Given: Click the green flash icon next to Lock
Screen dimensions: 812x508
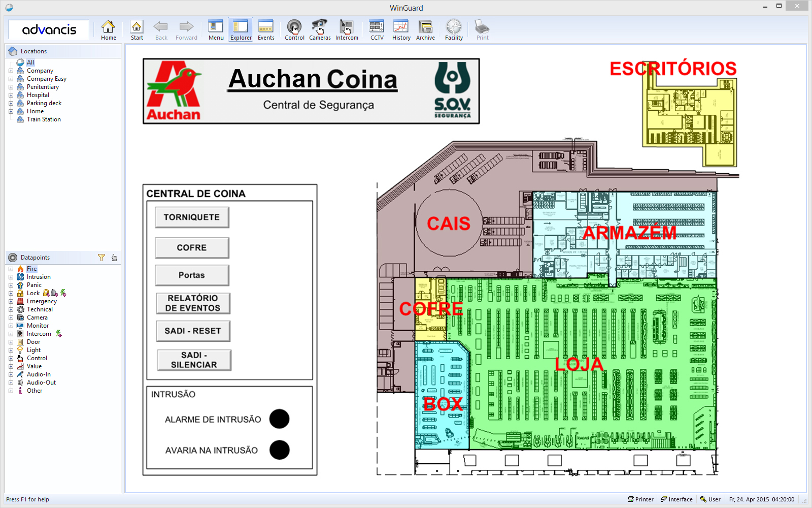Looking at the screenshot, I should pyautogui.click(x=63, y=293).
